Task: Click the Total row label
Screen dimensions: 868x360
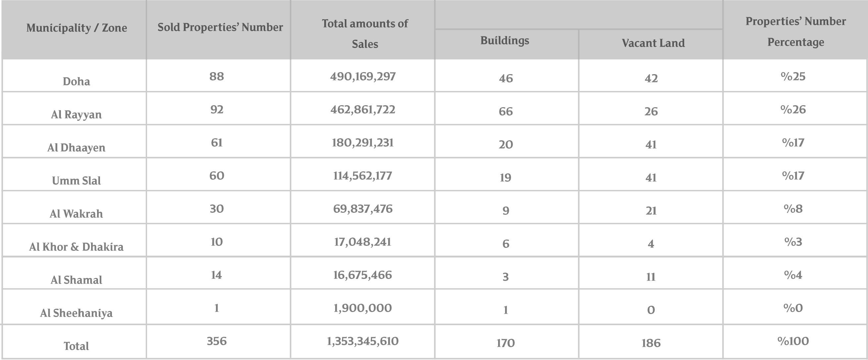Action: coord(77,346)
